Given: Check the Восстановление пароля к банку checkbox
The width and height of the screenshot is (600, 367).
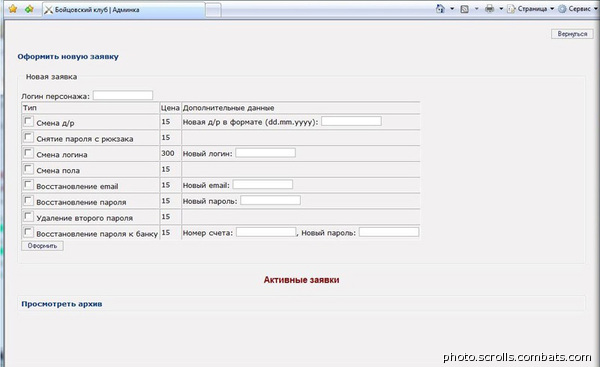Looking at the screenshot, I should [x=28, y=232].
